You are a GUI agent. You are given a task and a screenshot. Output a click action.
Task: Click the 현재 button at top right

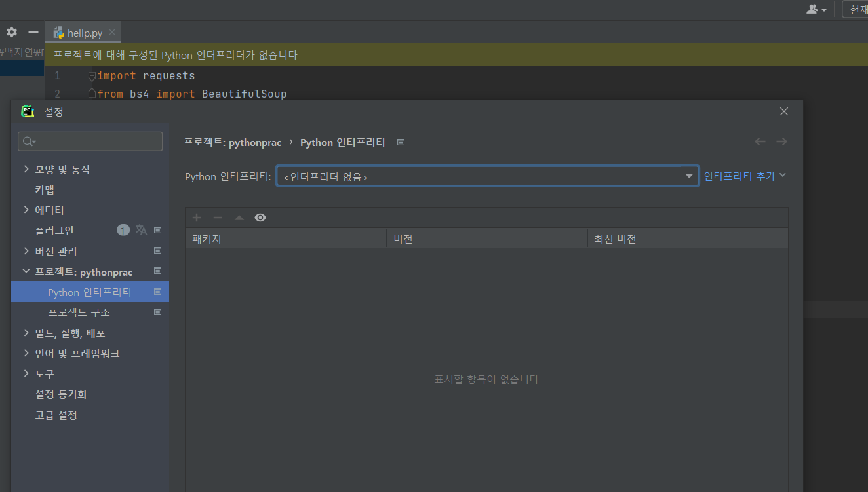click(855, 9)
